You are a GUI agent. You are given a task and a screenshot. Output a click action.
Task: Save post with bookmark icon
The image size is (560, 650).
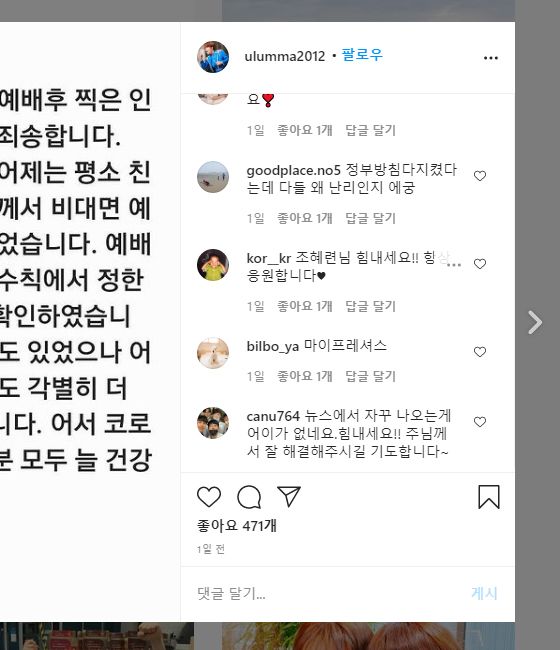pos(489,497)
